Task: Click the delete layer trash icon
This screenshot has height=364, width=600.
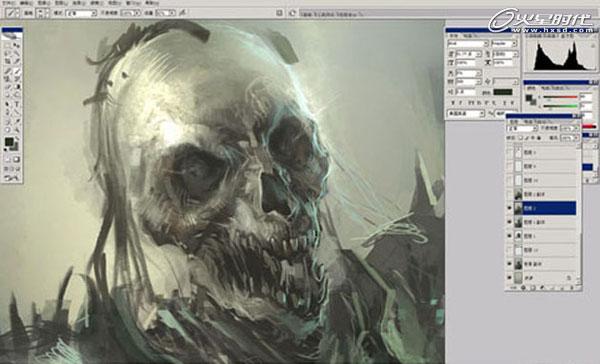Action: click(x=572, y=287)
